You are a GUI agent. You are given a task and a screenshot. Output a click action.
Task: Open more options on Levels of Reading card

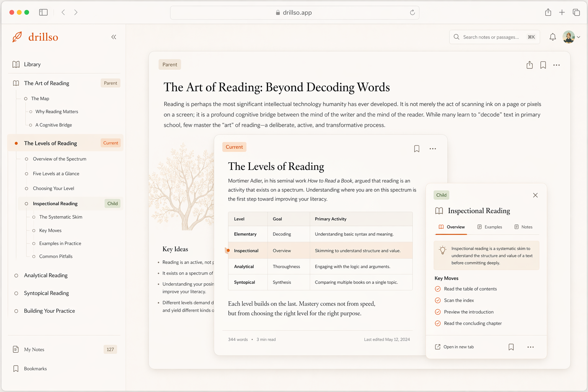pos(433,149)
